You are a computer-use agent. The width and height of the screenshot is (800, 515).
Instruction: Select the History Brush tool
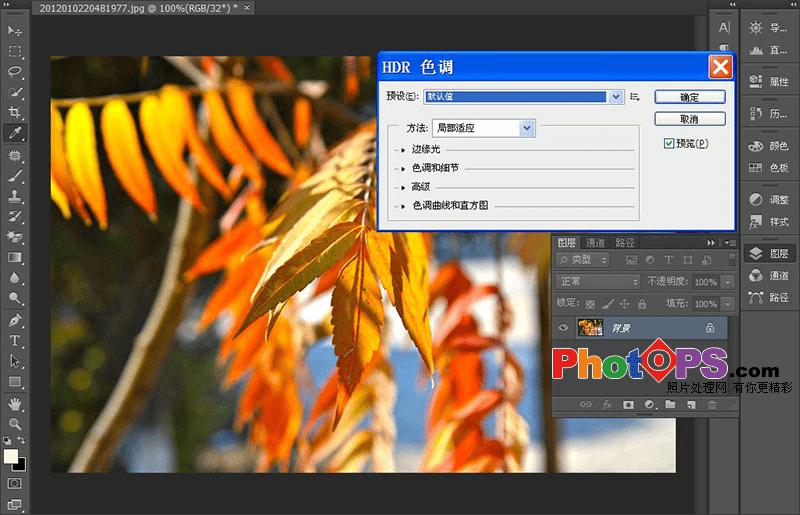pos(15,216)
